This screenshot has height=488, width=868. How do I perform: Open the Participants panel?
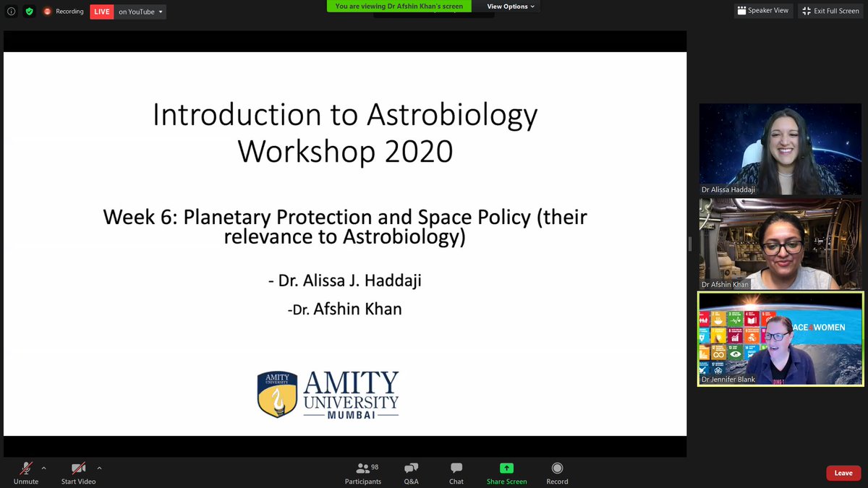[x=363, y=474]
